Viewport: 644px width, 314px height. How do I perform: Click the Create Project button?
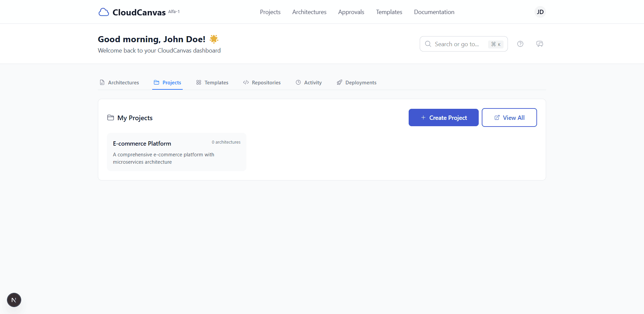(x=443, y=117)
